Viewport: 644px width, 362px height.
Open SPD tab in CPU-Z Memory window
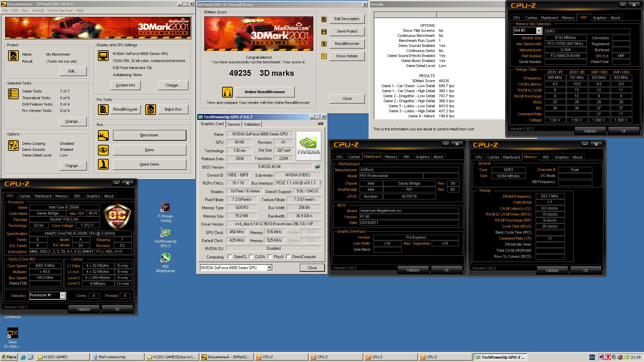pyautogui.click(x=546, y=157)
